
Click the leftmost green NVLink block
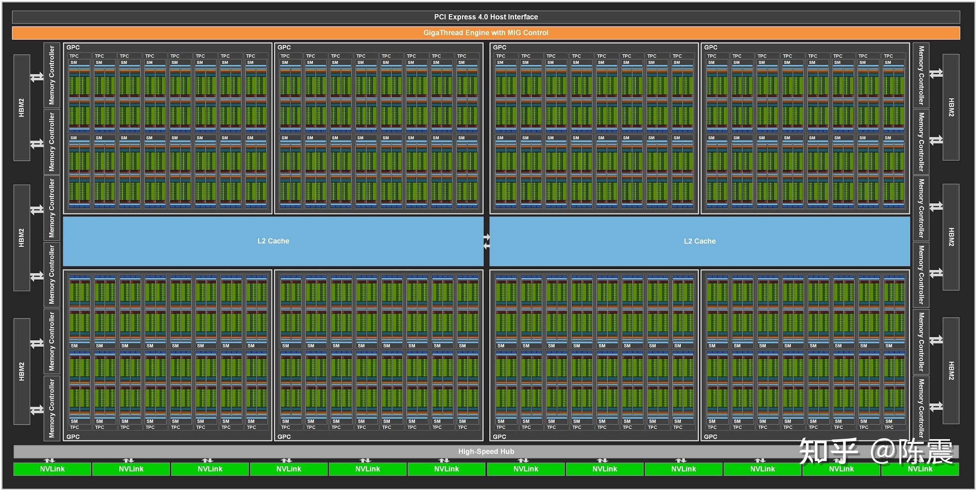[x=52, y=469]
